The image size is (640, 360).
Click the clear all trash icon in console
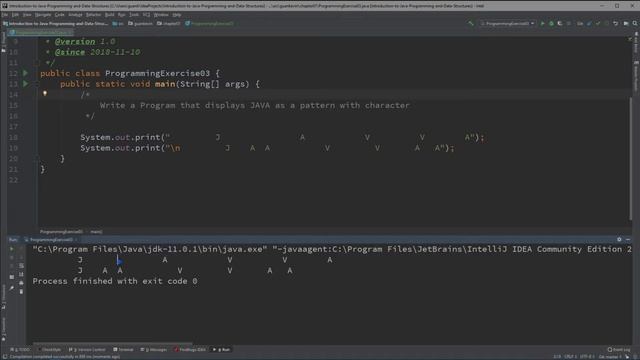(21, 291)
